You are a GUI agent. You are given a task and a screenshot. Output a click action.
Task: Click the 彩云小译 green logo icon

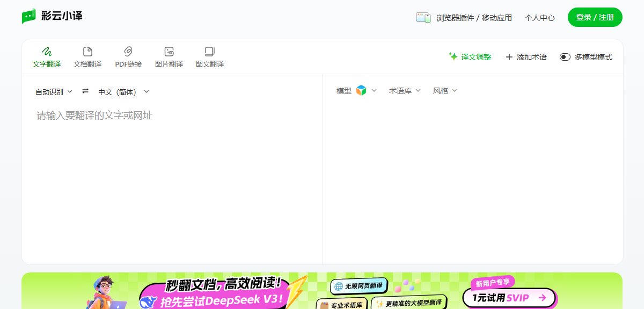coord(28,17)
